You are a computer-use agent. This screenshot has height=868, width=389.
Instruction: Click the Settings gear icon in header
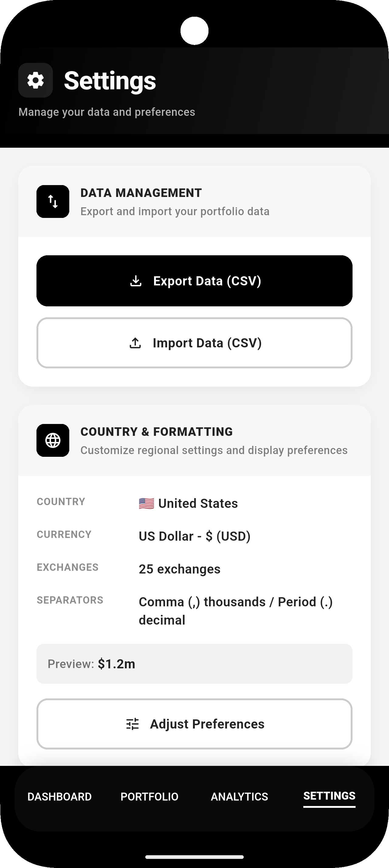(35, 80)
